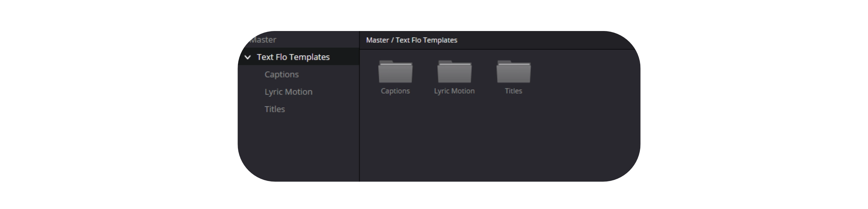Click the breadcrumb header bar
This screenshot has width=868, height=209.
pos(494,40)
